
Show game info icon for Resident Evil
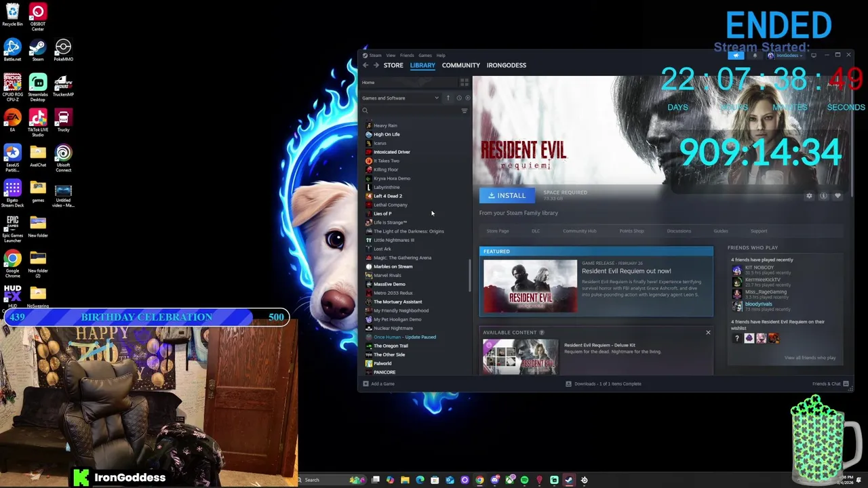[x=823, y=196]
